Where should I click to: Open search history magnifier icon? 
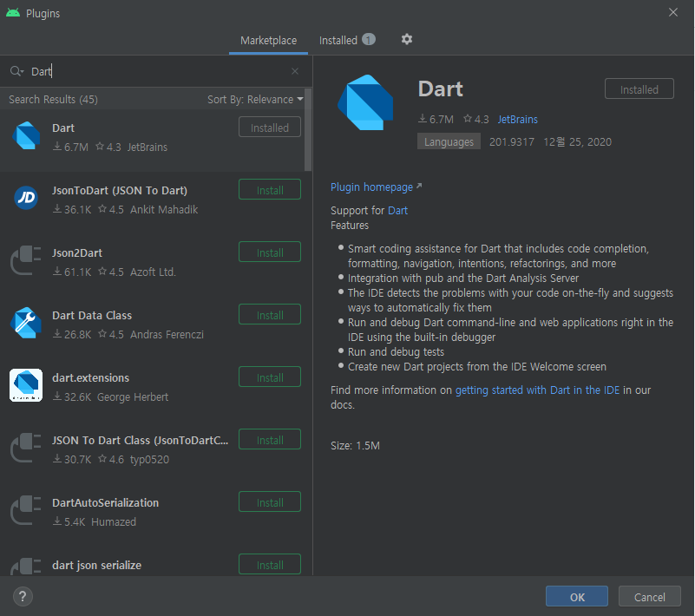point(16,71)
